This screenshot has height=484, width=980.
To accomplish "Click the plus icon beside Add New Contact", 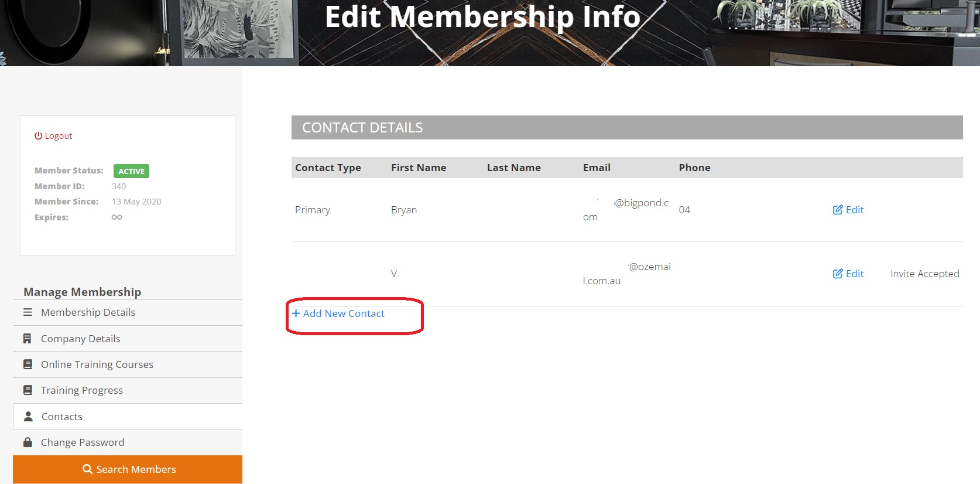I will coord(296,313).
